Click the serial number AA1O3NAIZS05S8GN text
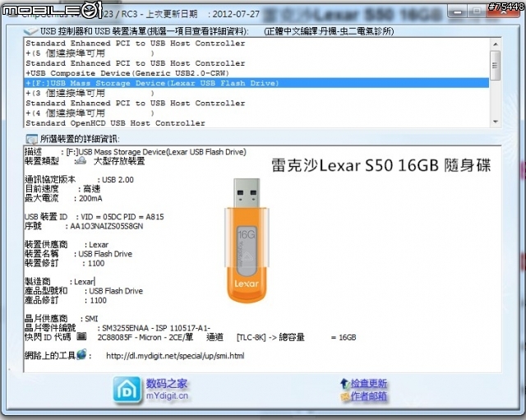Viewport: 526px width, 420px height. pos(107,226)
